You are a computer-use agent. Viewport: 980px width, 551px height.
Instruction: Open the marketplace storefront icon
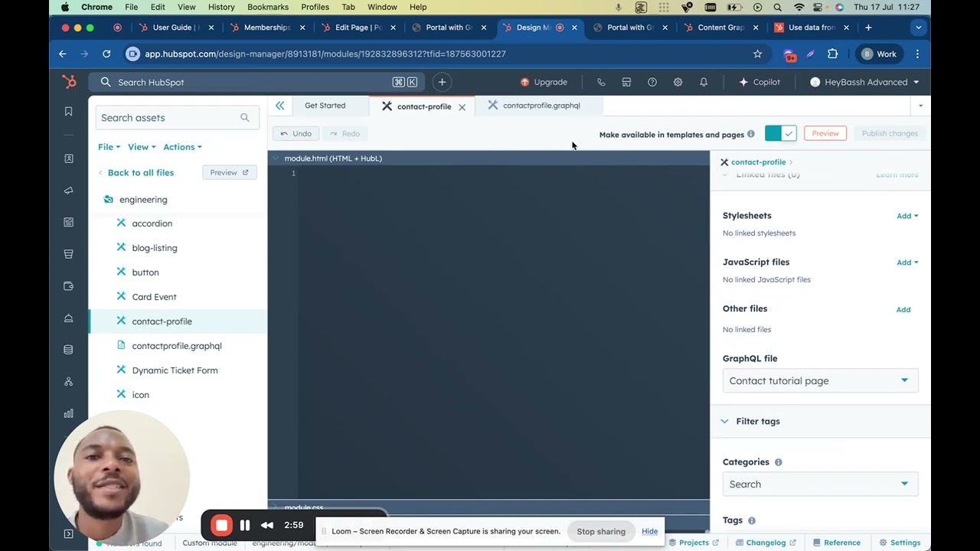(626, 82)
